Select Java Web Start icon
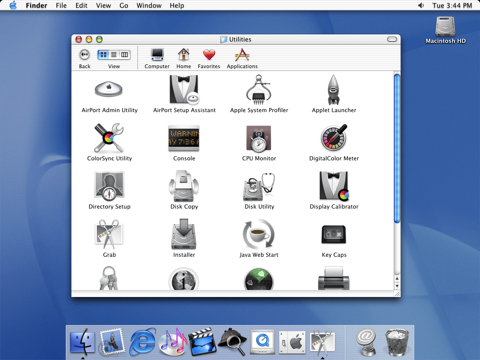 point(259,234)
